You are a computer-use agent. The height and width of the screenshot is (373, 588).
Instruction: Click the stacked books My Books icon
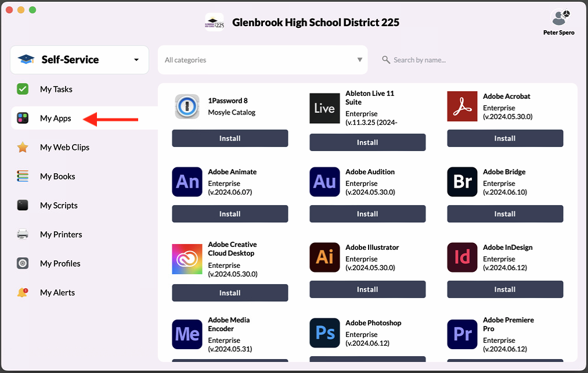coord(23,176)
